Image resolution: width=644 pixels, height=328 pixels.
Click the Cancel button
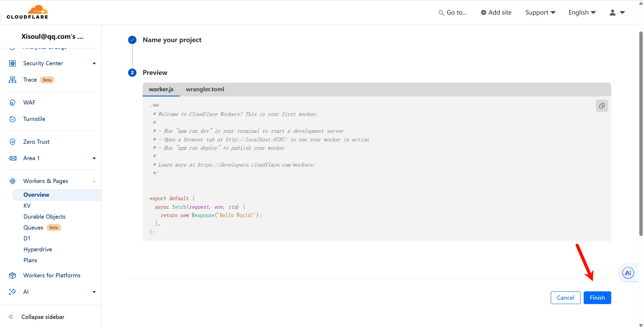(566, 298)
